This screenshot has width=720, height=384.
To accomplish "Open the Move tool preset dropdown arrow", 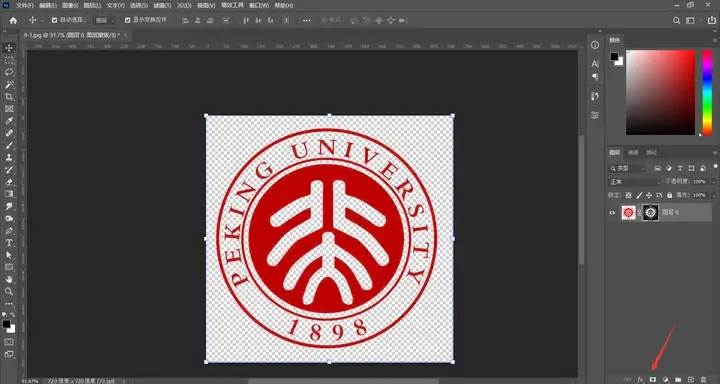I will tap(43, 21).
